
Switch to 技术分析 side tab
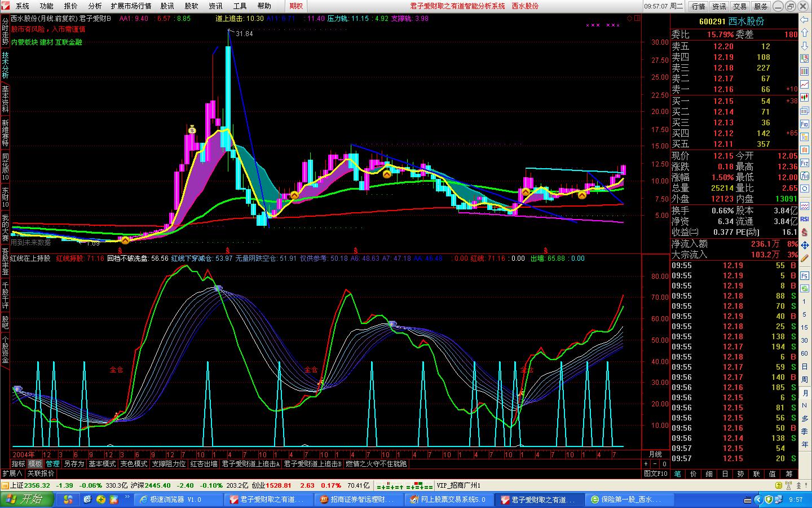(x=5, y=65)
